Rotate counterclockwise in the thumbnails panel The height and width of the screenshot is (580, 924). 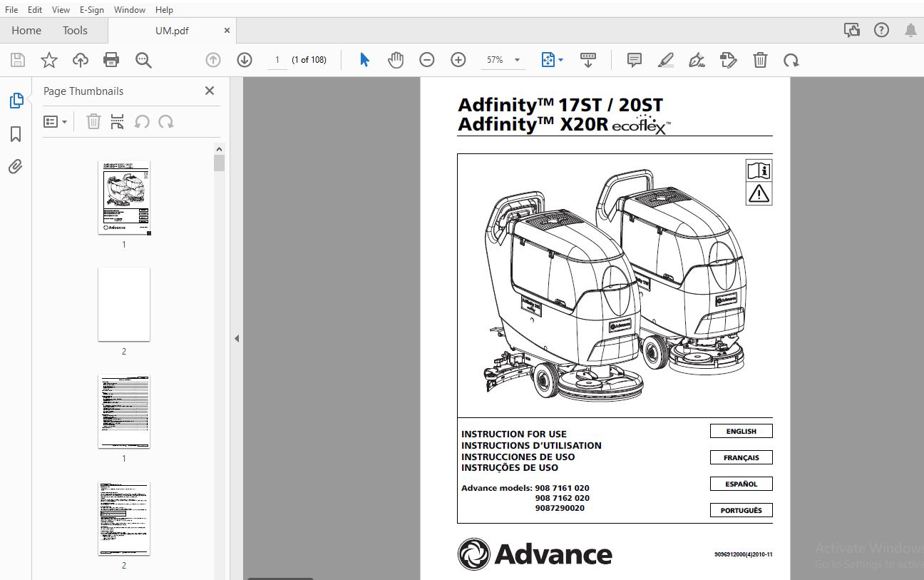point(142,122)
